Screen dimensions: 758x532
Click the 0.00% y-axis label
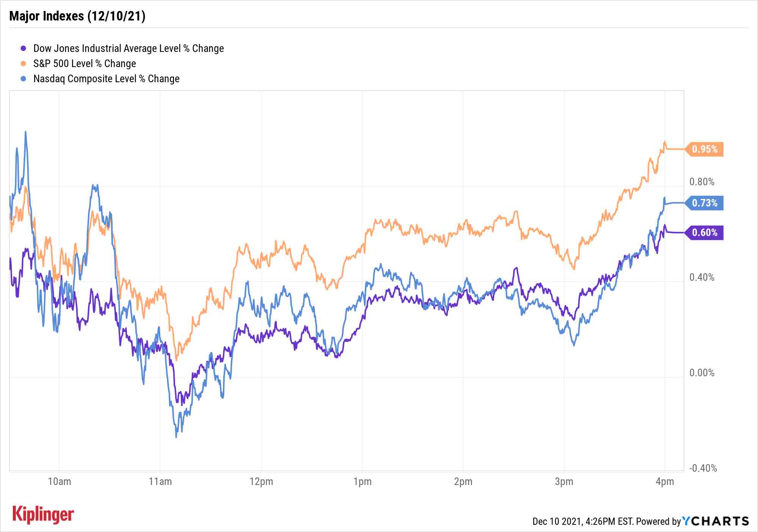point(702,373)
